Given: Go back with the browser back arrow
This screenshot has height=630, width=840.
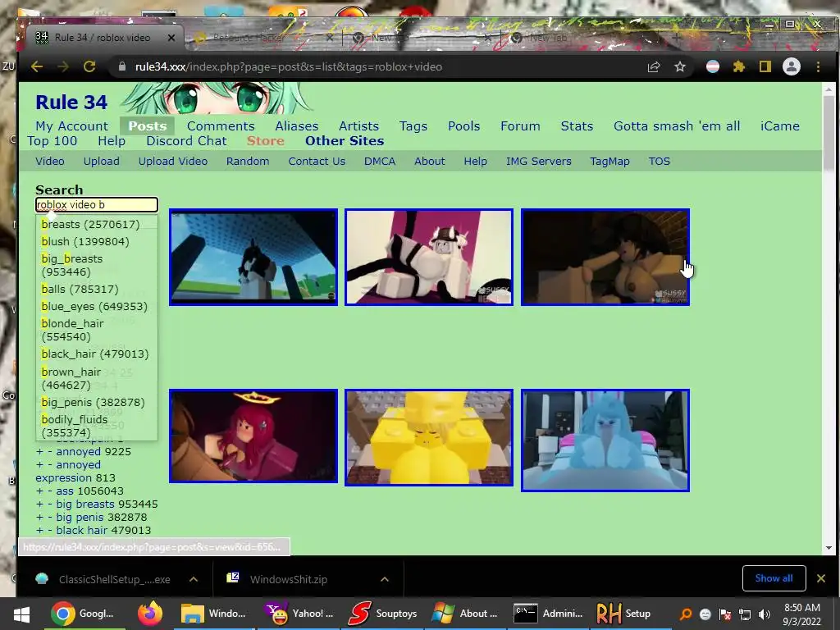Looking at the screenshot, I should tap(36, 66).
